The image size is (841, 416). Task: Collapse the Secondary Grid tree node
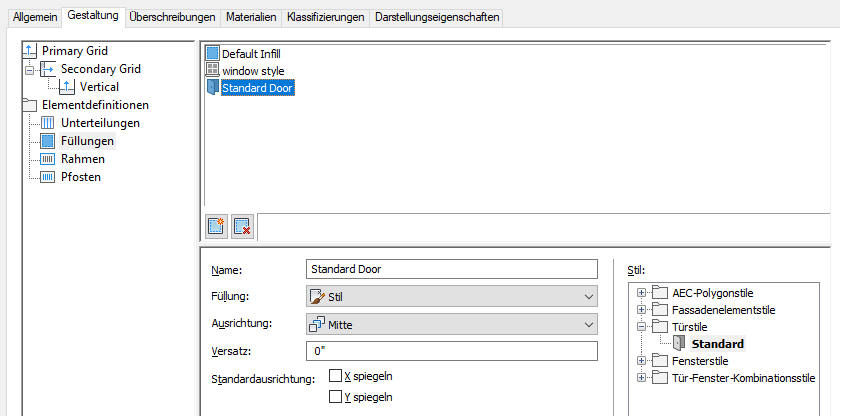tap(29, 70)
